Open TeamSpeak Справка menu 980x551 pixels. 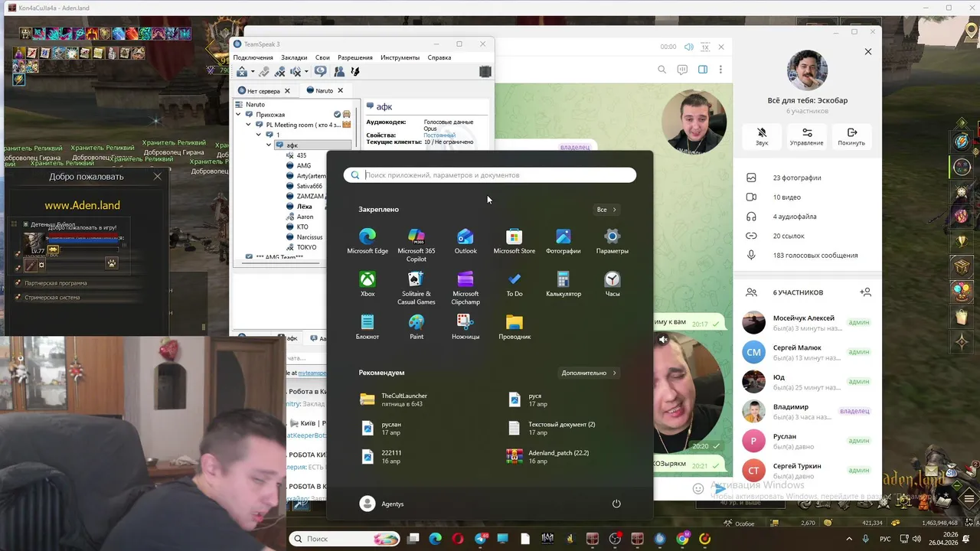pyautogui.click(x=439, y=57)
